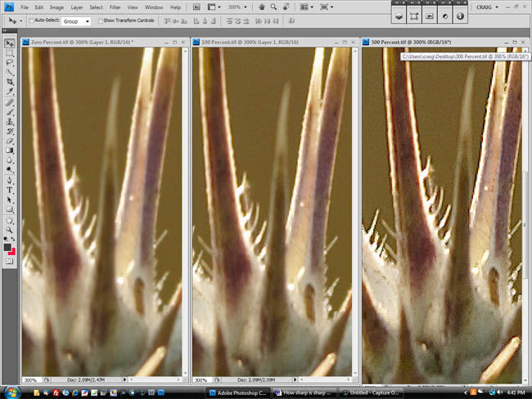Viewport: 532px width, 399px height.
Task: Select the Hand tool in the toolbox
Action: 10,221
